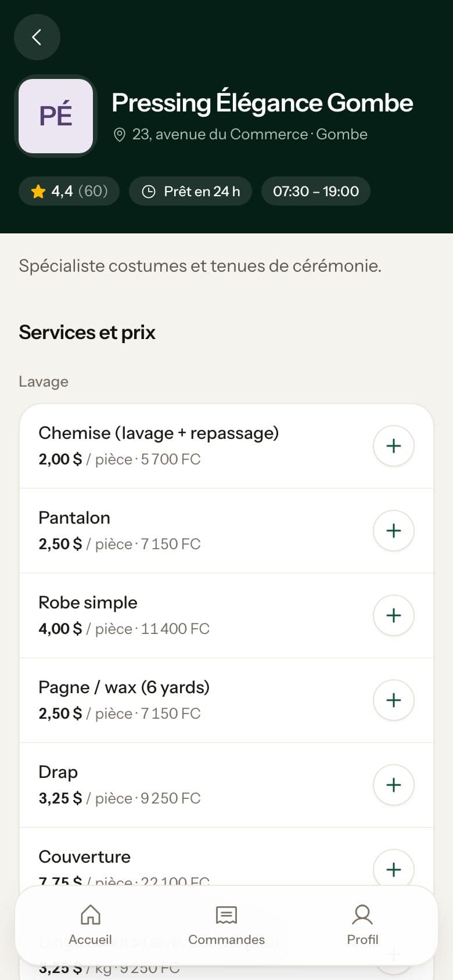Screen dimensions: 453x980
Task: Open the address 23, avenue du Commerce
Action: pos(220,134)
